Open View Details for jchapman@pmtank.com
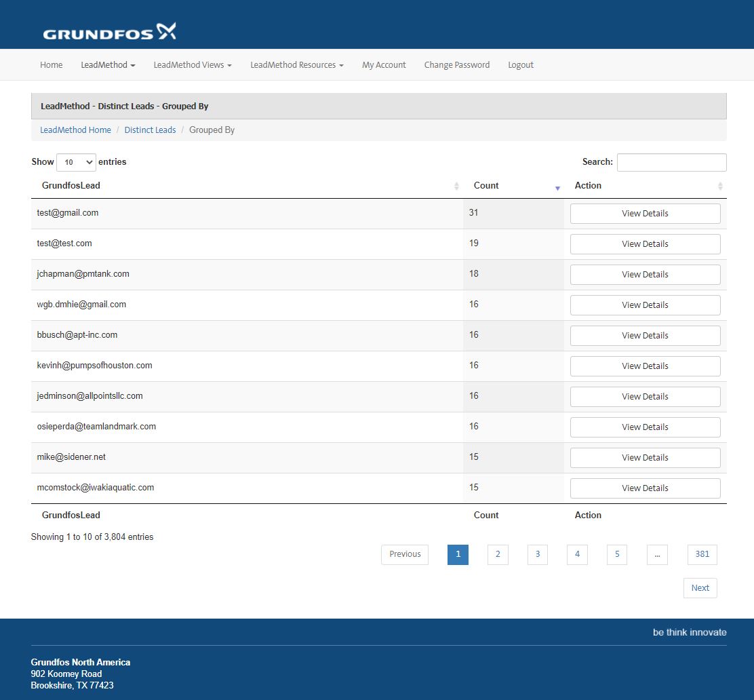The height and width of the screenshot is (700, 754). [x=645, y=275]
